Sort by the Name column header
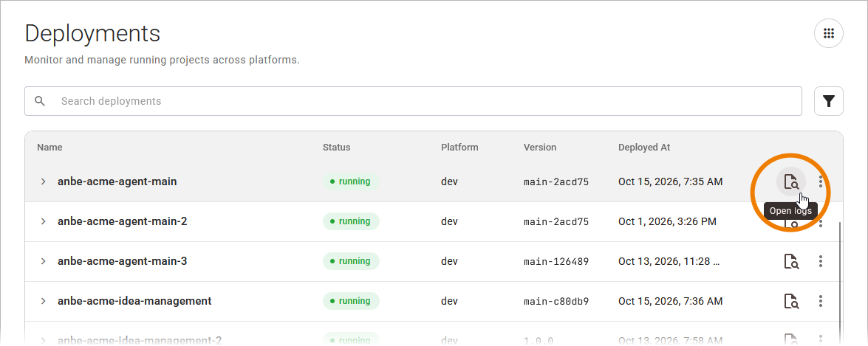Viewport: 868px width, 346px height. point(49,147)
